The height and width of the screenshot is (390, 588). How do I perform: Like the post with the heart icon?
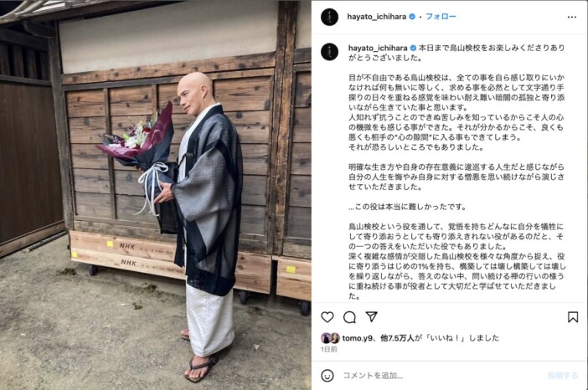327,317
